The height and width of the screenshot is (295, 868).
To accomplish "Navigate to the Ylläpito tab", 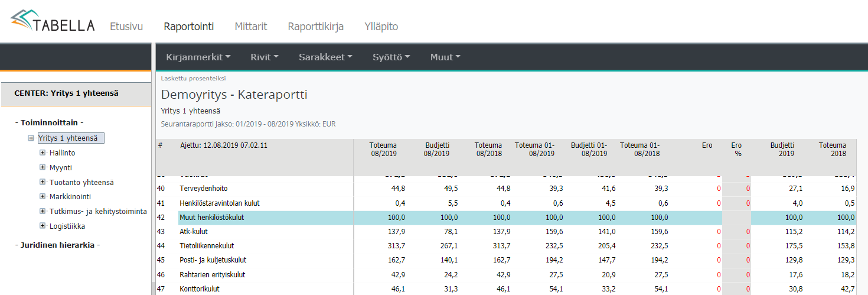I will coord(381,27).
